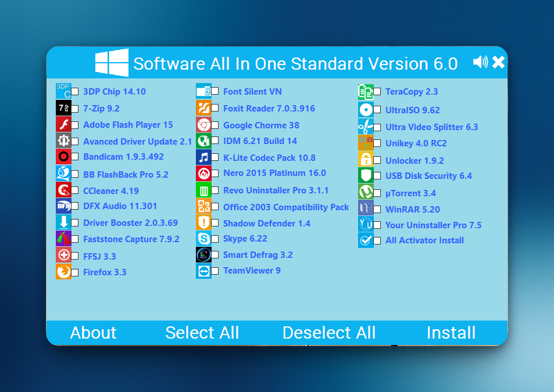Mute sound with the speaker icon
554x392 pixels.
481,62
